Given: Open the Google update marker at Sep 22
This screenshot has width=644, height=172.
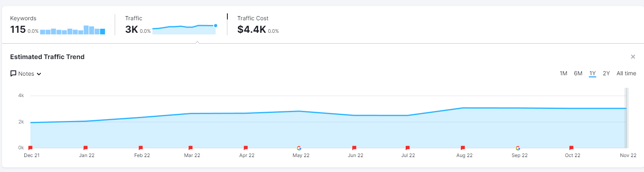Looking at the screenshot, I should (518, 148).
